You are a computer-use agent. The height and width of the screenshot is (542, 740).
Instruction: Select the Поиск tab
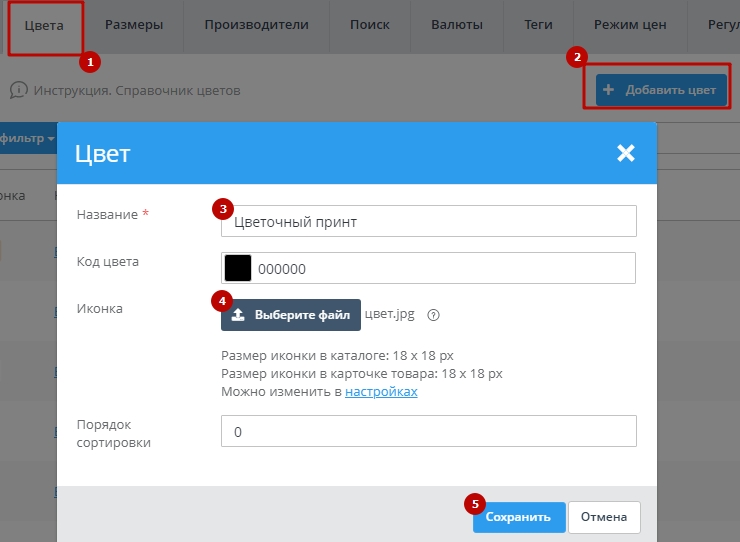pos(370,25)
